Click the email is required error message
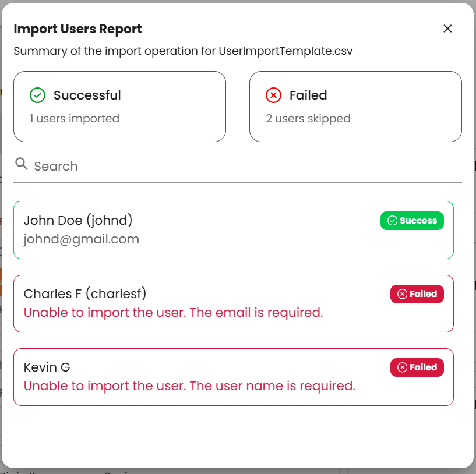 point(173,313)
